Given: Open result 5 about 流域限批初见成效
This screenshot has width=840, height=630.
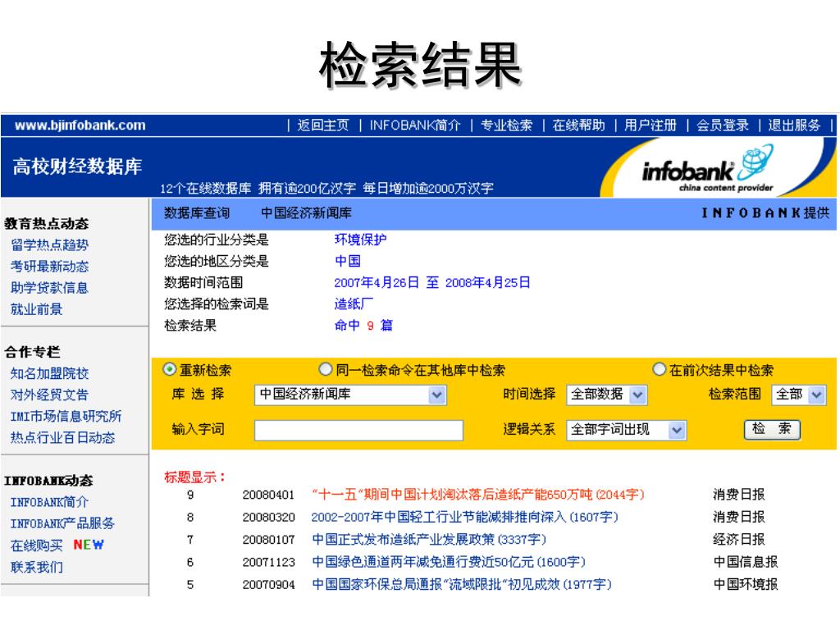Looking at the screenshot, I should 462,584.
